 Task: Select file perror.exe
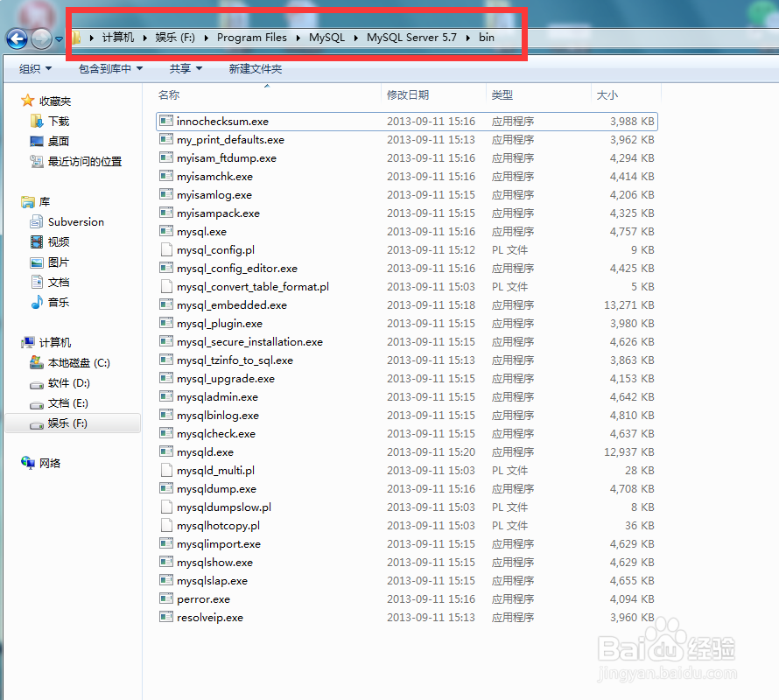[x=203, y=599]
